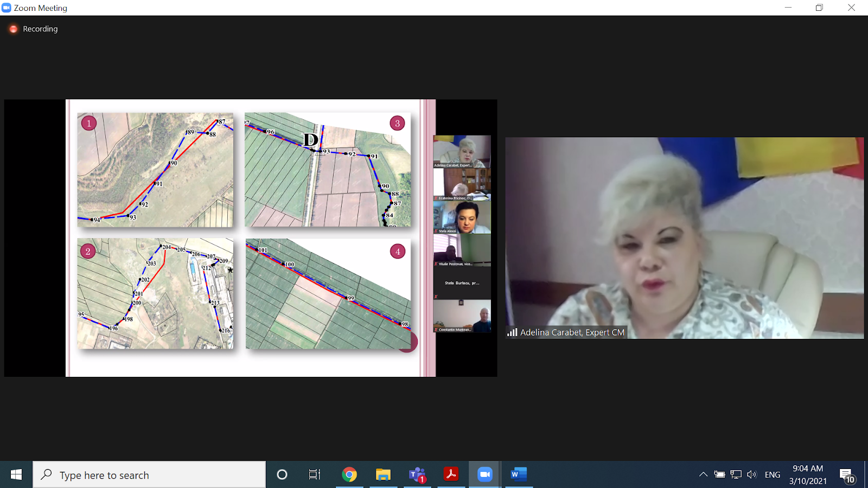
Task: Open the notification center with 10 alerts
Action: coord(847,476)
